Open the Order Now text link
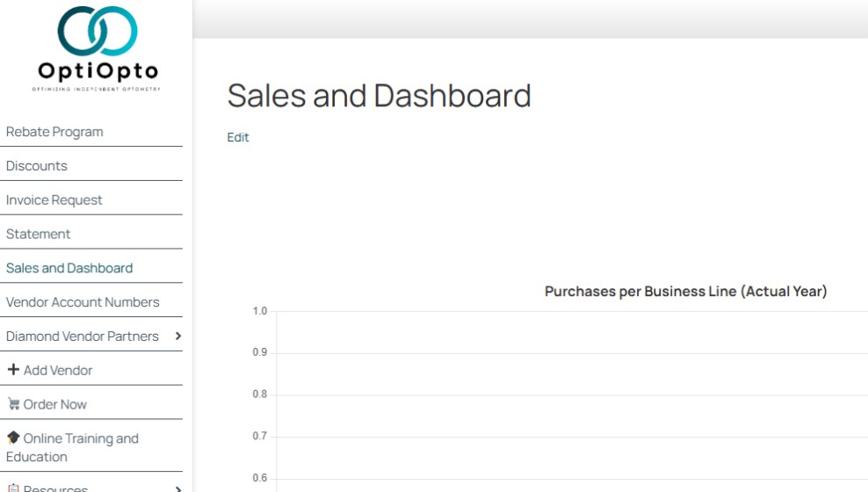 [x=54, y=404]
